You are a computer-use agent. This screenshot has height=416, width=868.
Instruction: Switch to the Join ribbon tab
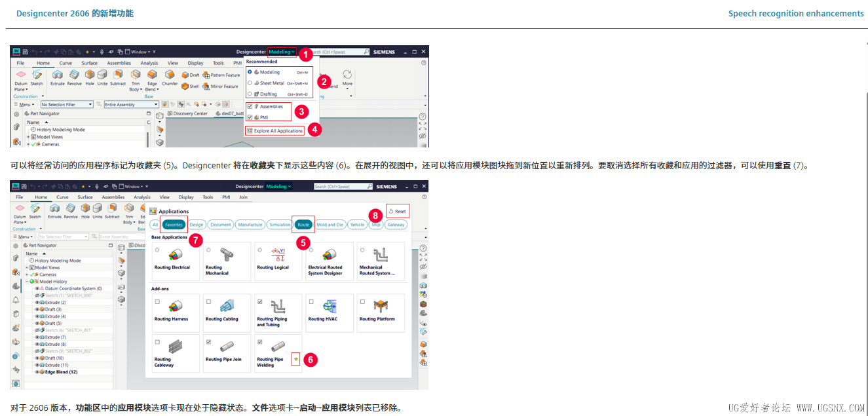(x=243, y=197)
